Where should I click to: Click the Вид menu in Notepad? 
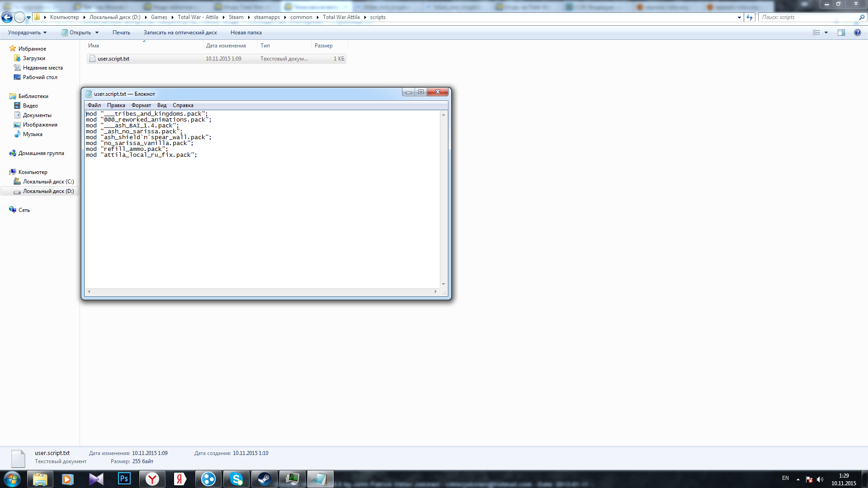(161, 105)
